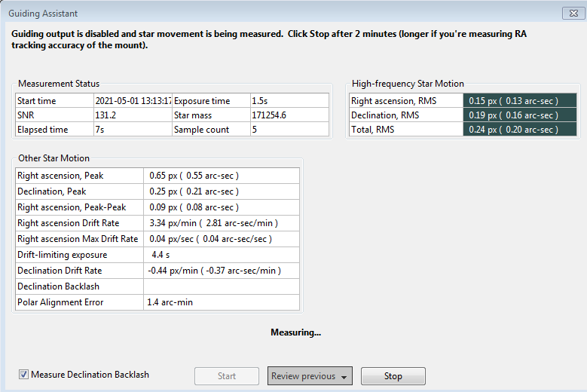
Task: Click the Exposure time 1.5s cell
Action: 289,101
